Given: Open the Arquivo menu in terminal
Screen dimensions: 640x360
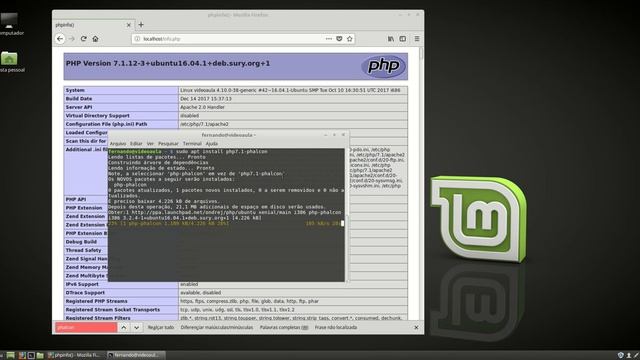Looking at the screenshot, I should 118,144.
